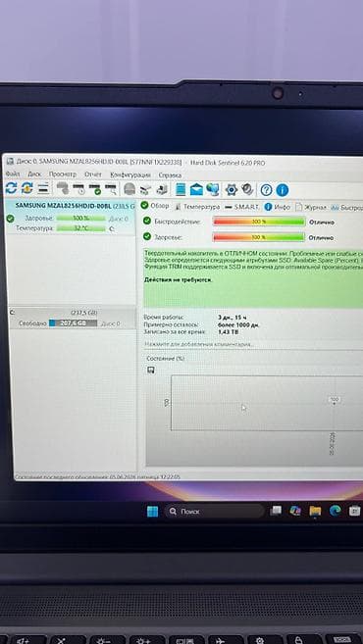
Task: Open configuration gear toolbar icon
Action: point(232,190)
